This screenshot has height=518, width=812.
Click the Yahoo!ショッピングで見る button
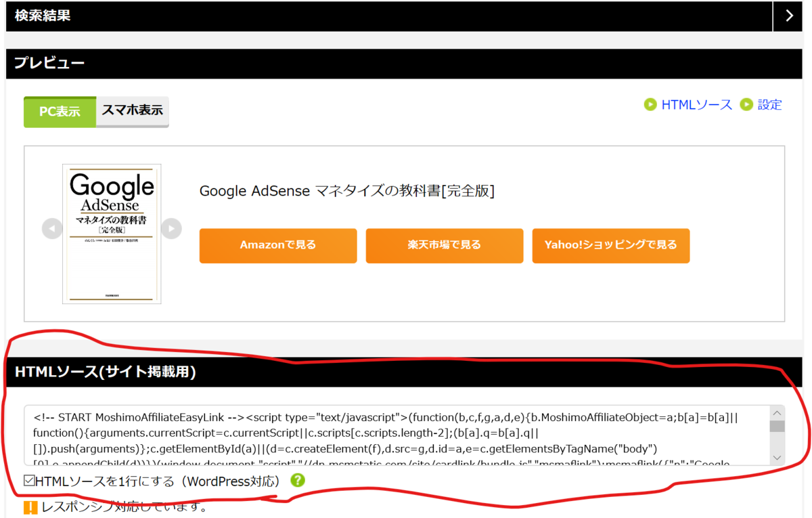[x=611, y=245]
